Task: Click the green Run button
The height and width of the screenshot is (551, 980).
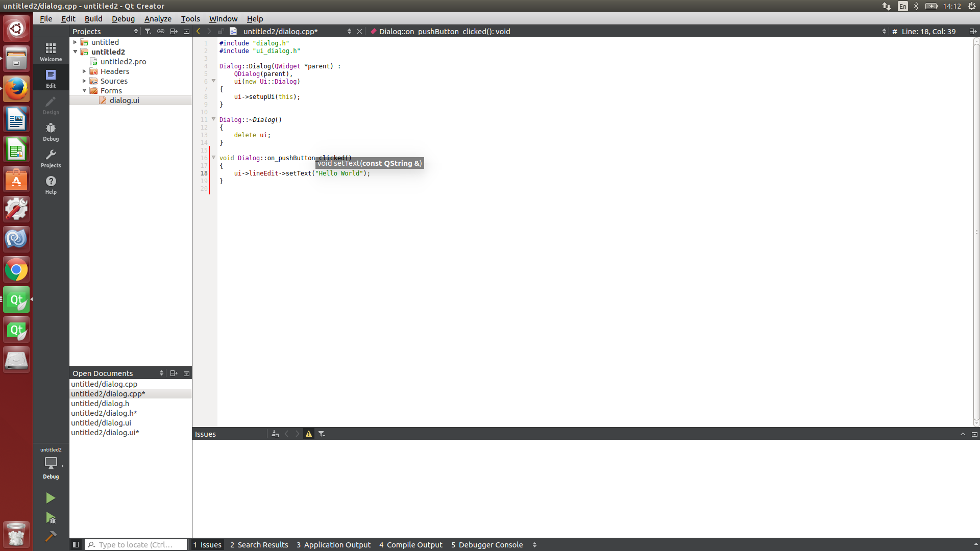Action: pos(51,497)
